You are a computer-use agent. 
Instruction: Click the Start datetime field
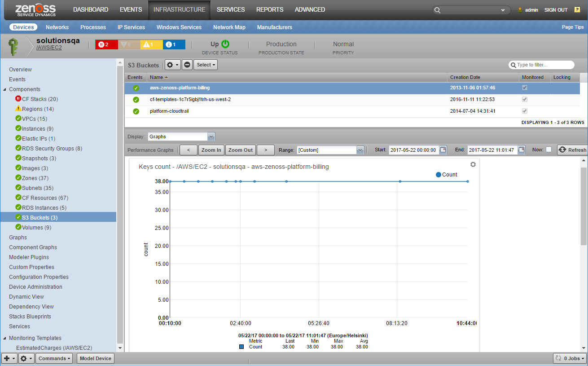[414, 150]
